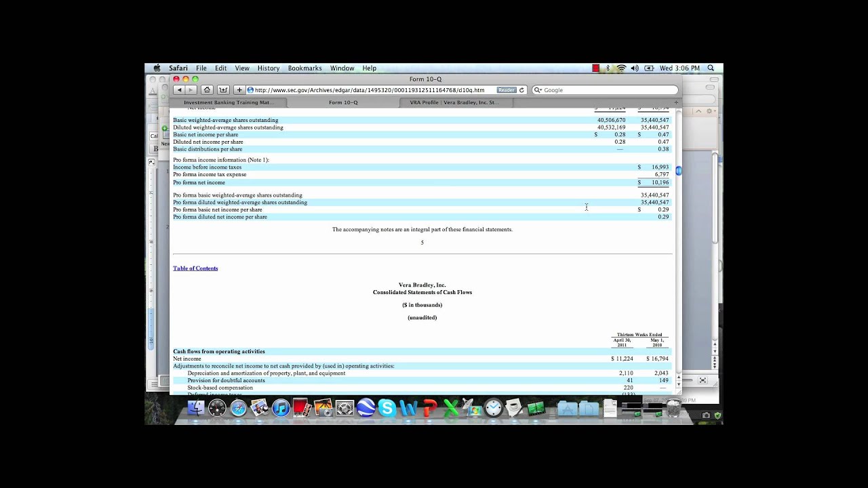868x488 pixels.
Task: Launch Microsoft Word from the dock
Action: tap(408, 408)
